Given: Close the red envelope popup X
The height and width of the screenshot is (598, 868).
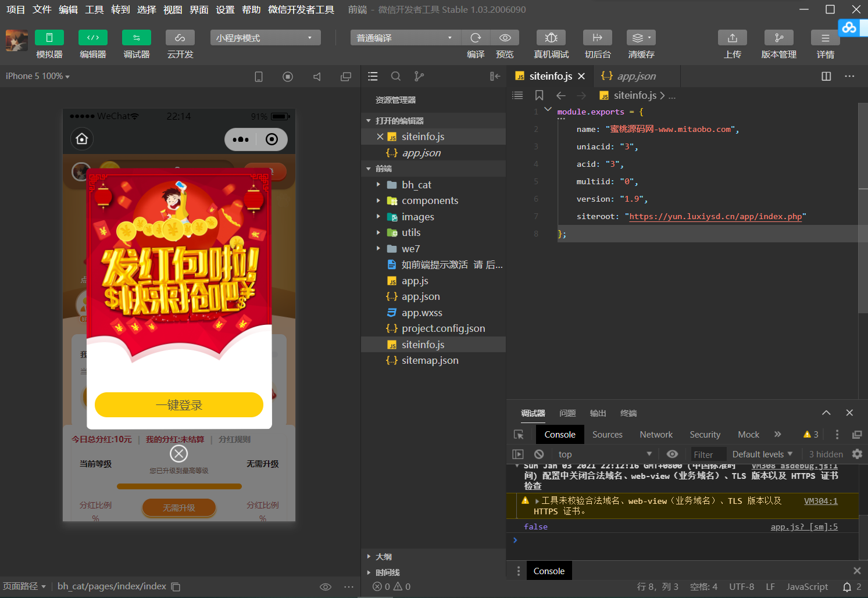Looking at the screenshot, I should coord(179,453).
